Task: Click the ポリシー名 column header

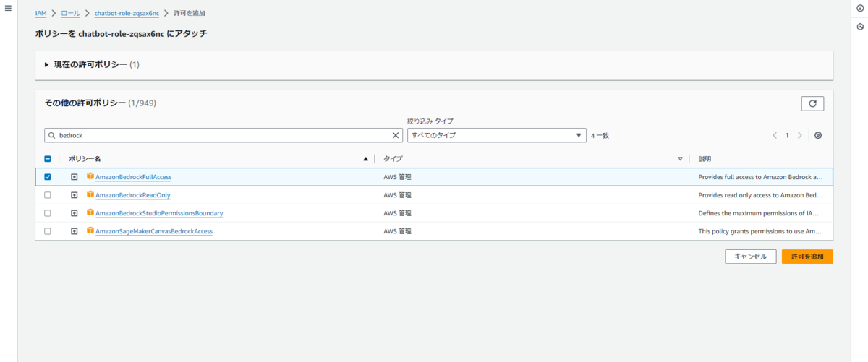Action: (x=85, y=158)
